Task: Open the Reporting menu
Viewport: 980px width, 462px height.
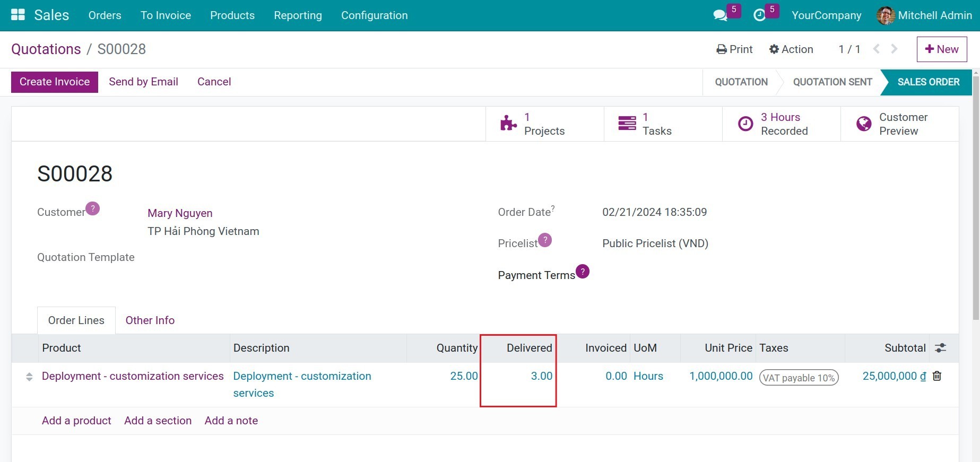Action: click(298, 15)
